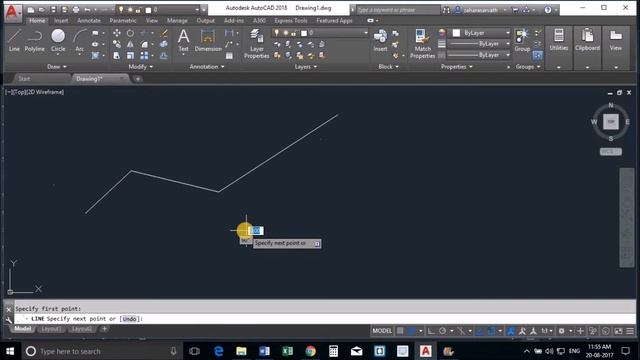Click the Erase tool in Modify panel
Image resolution: width=640 pixels, height=360 pixels.
pos(164,33)
